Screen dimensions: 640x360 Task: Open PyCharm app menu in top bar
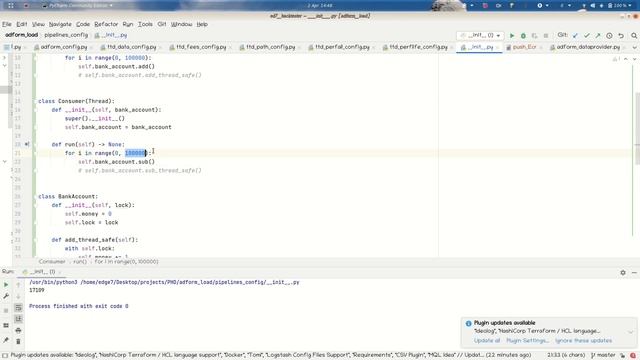[78, 6]
